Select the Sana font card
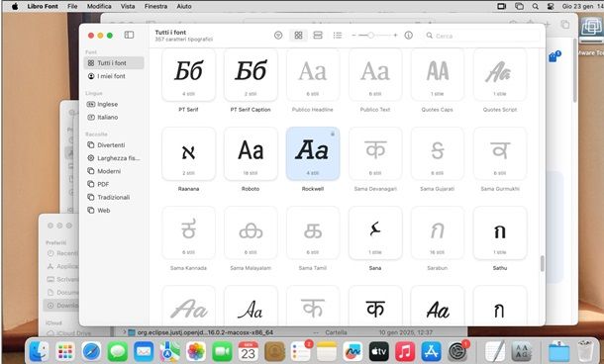Image resolution: width=604 pixels, height=364 pixels. (x=375, y=233)
